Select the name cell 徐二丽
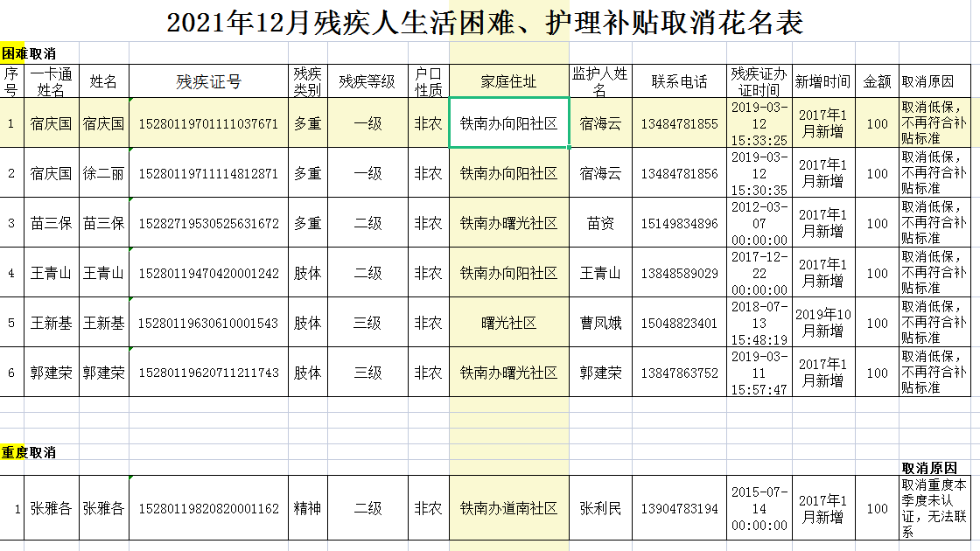The image size is (980, 551). click(x=104, y=174)
